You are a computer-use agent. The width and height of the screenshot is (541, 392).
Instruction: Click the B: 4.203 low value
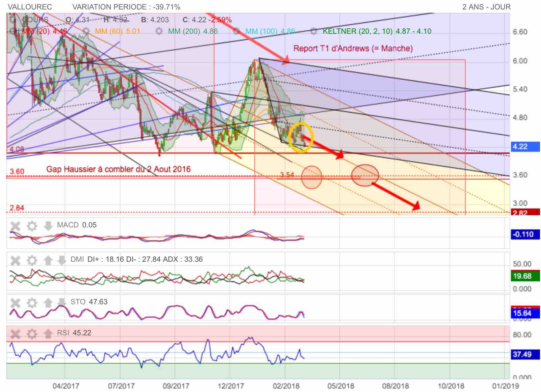(155, 20)
